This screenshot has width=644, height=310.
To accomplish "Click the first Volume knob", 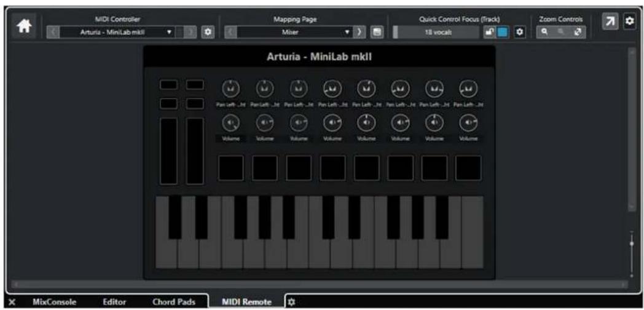I will point(230,122).
